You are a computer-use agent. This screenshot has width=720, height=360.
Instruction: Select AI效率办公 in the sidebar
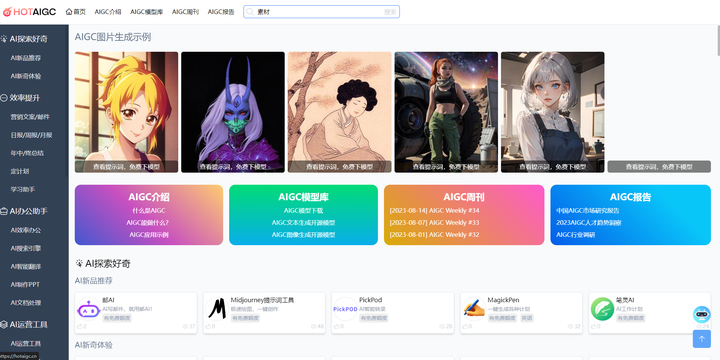tap(26, 230)
